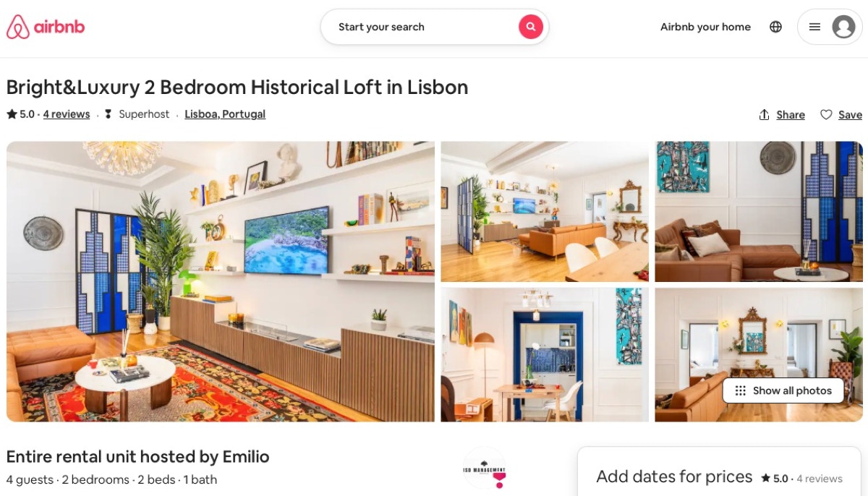Open the blue doorway dining room photo
Image resolution: width=868 pixels, height=496 pixels.
pyautogui.click(x=545, y=355)
